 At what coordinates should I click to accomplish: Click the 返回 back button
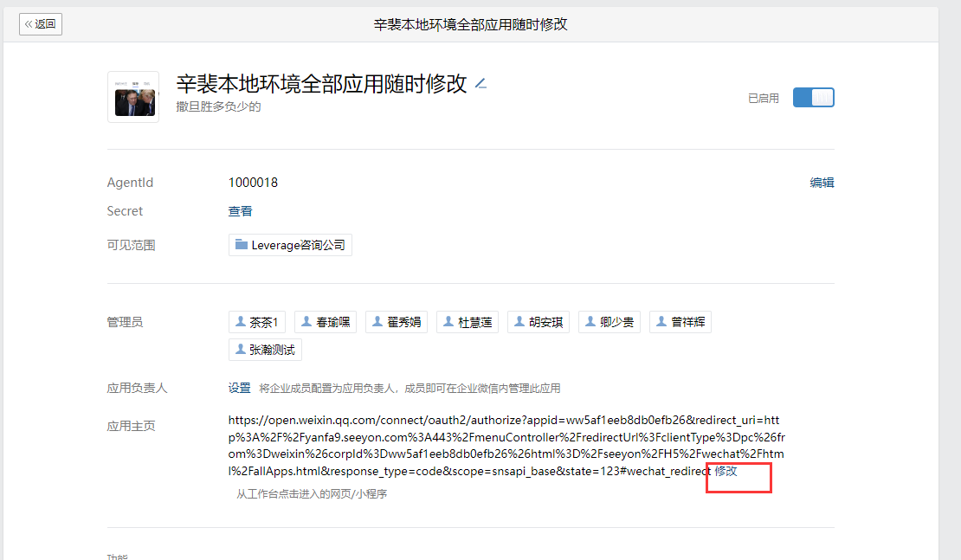click(x=41, y=24)
